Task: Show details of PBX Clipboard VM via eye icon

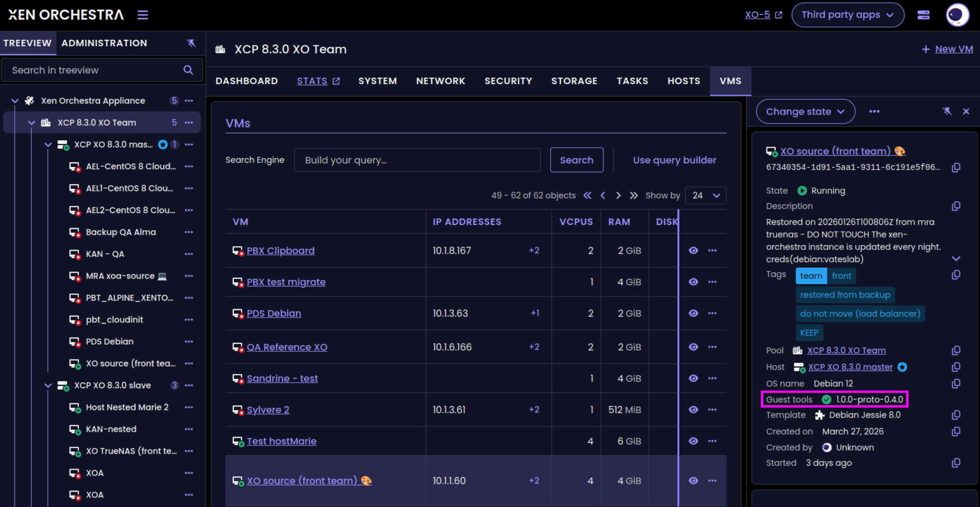Action: (x=693, y=250)
